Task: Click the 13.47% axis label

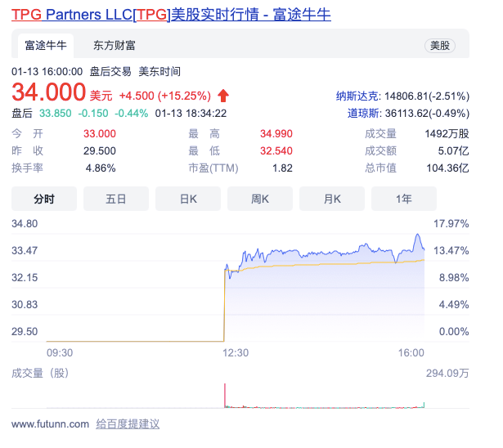Action: pyautogui.click(x=451, y=250)
